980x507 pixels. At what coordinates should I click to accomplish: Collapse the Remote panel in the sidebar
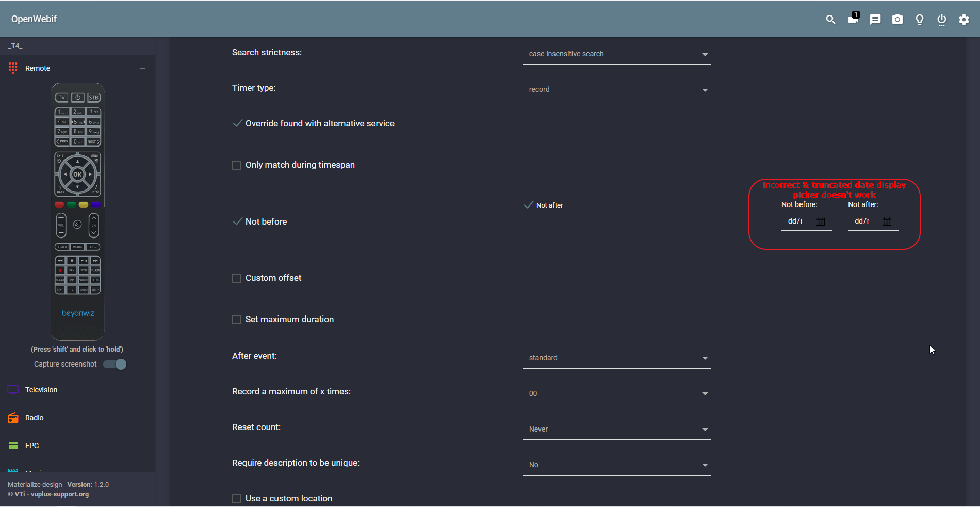(x=143, y=68)
